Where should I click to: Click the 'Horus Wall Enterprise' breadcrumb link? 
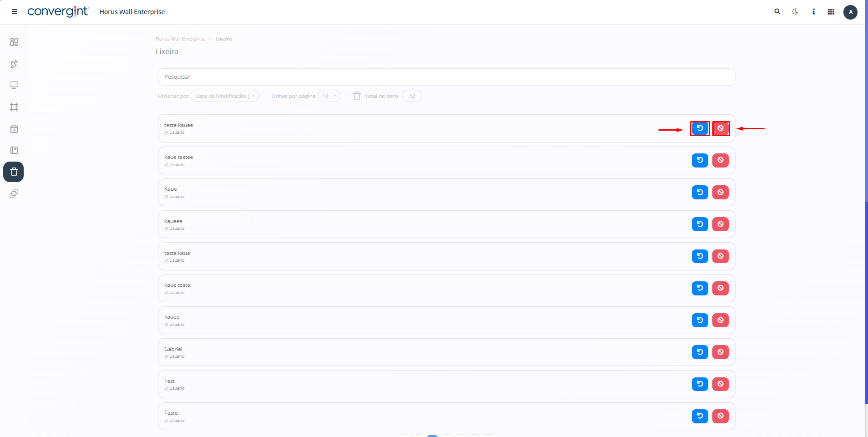(x=180, y=39)
